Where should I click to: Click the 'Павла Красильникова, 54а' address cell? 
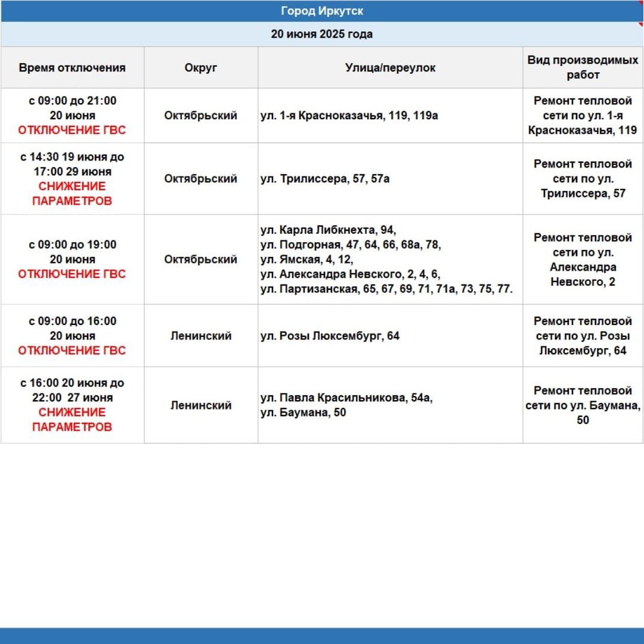pyautogui.click(x=390, y=405)
